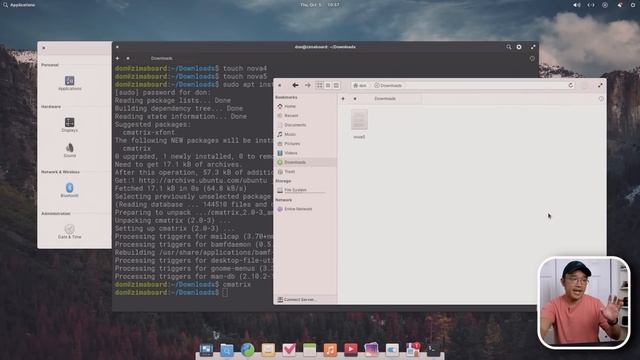Open the sound indicator in top panel
Image resolution: width=640 pixels, height=360 pixels.
[576, 5]
